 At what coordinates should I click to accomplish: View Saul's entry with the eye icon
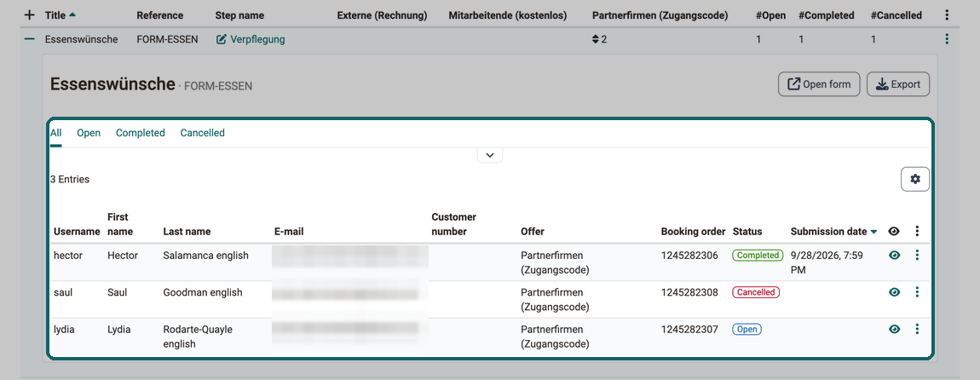click(x=895, y=292)
